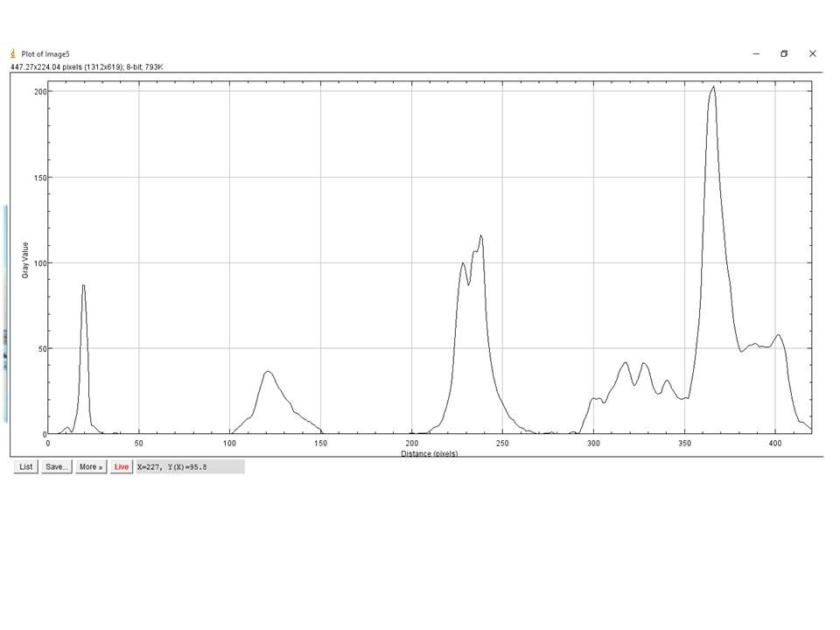The image size is (840, 630).
Task: Minimize the Plot of Image5 window
Action: (756, 53)
